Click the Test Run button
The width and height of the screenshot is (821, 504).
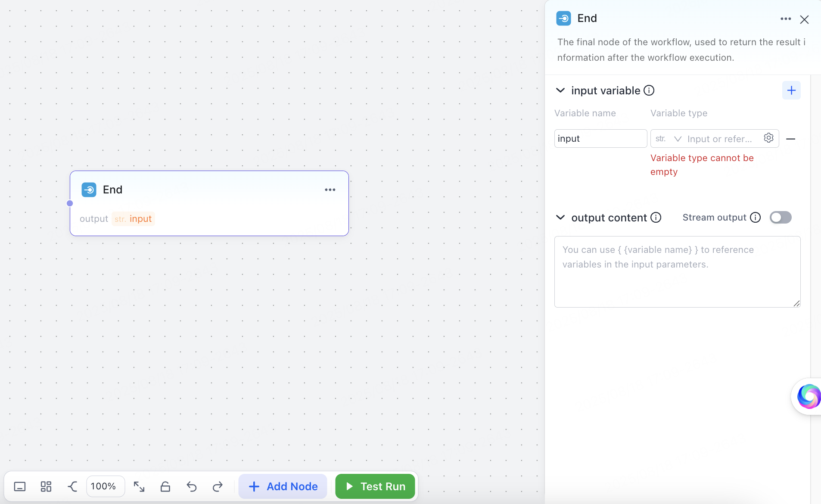click(x=375, y=486)
